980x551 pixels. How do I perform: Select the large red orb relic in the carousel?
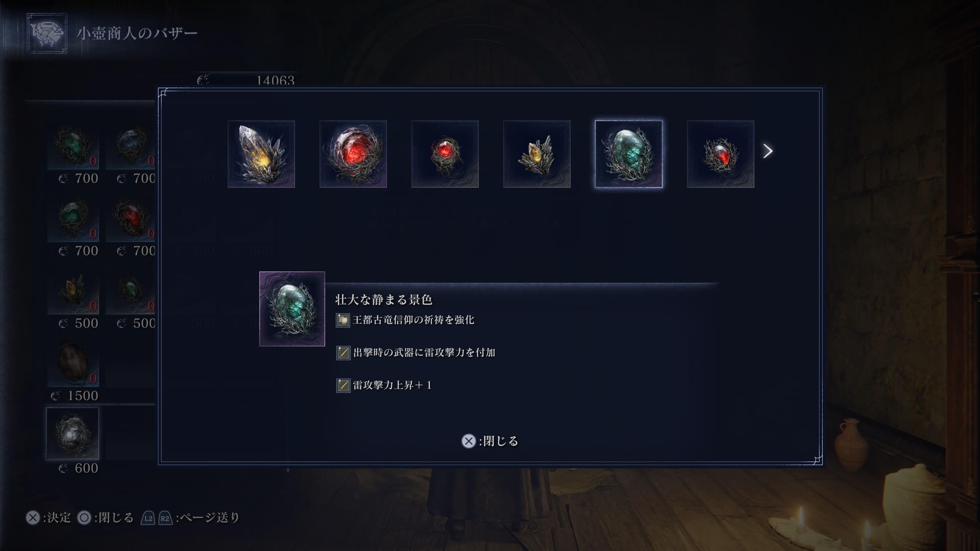[353, 154]
